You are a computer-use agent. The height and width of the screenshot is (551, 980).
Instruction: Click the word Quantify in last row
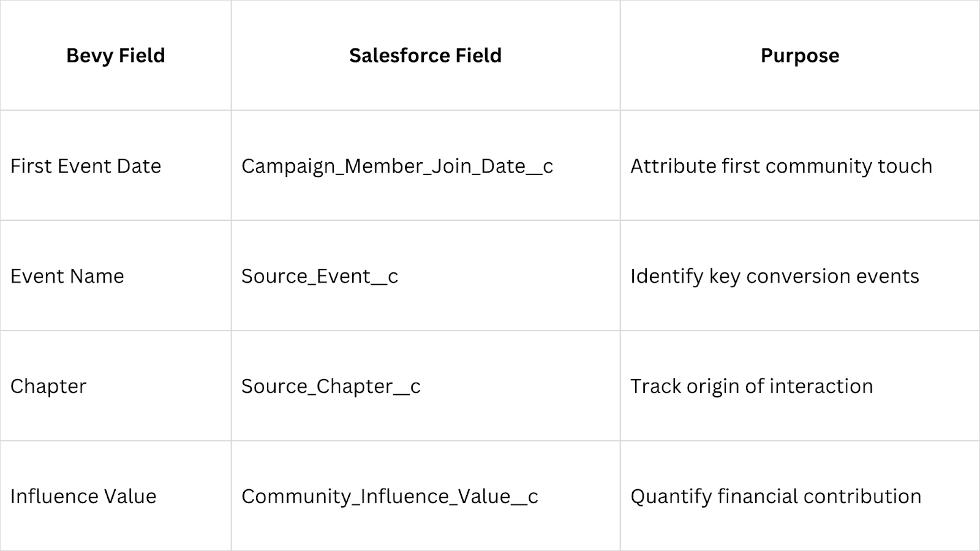tap(671, 497)
